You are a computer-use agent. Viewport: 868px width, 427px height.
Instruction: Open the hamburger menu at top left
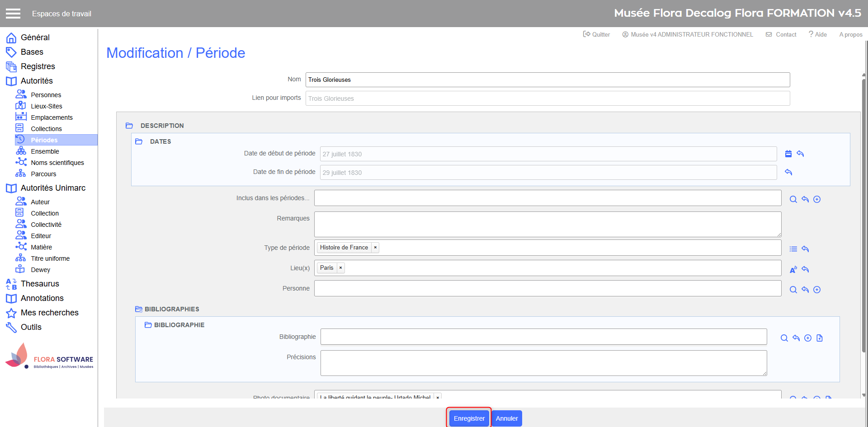click(x=13, y=14)
